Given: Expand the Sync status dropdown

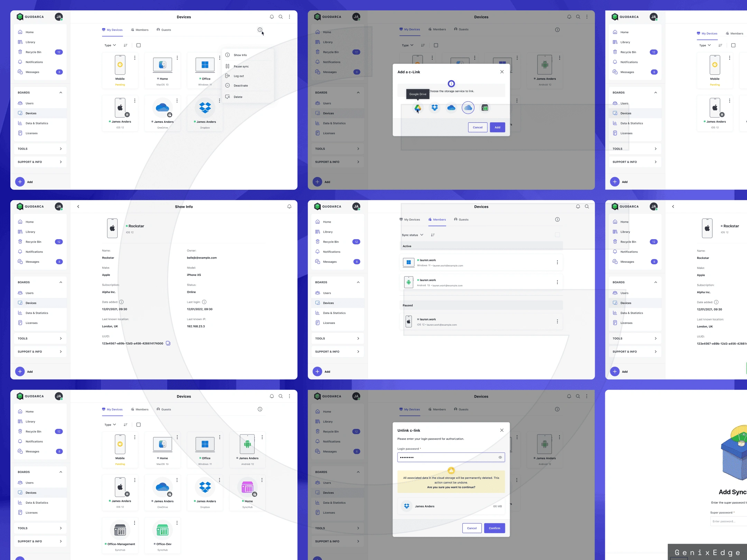Looking at the screenshot, I should 412,235.
